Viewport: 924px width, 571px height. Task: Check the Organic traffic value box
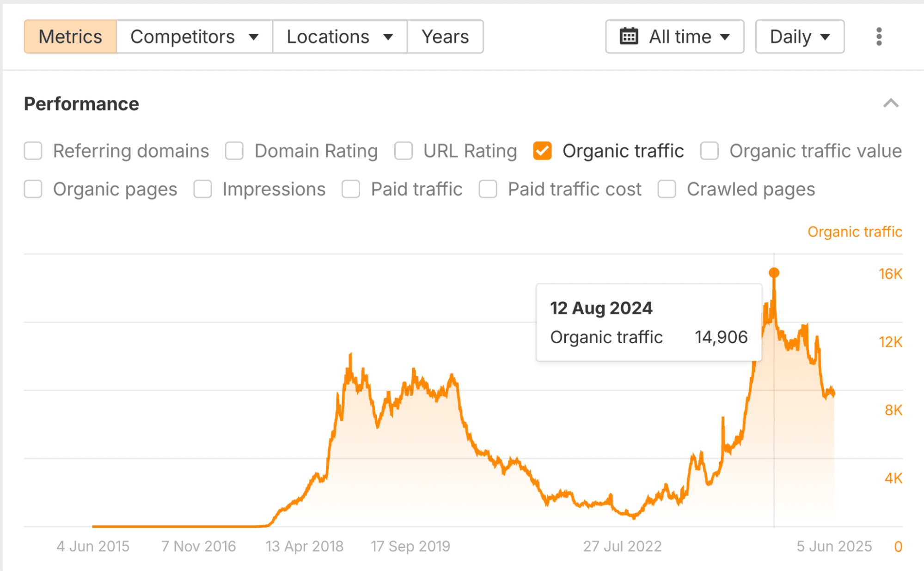[x=710, y=151]
